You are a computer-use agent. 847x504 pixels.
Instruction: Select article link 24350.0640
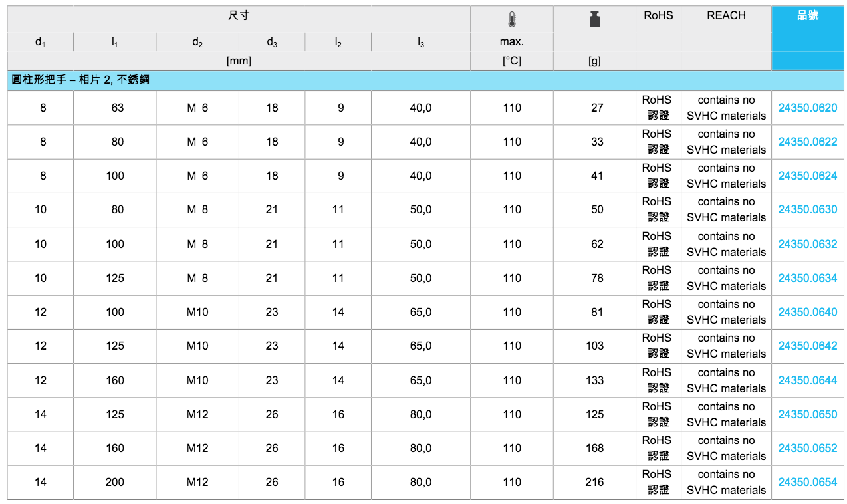click(807, 312)
